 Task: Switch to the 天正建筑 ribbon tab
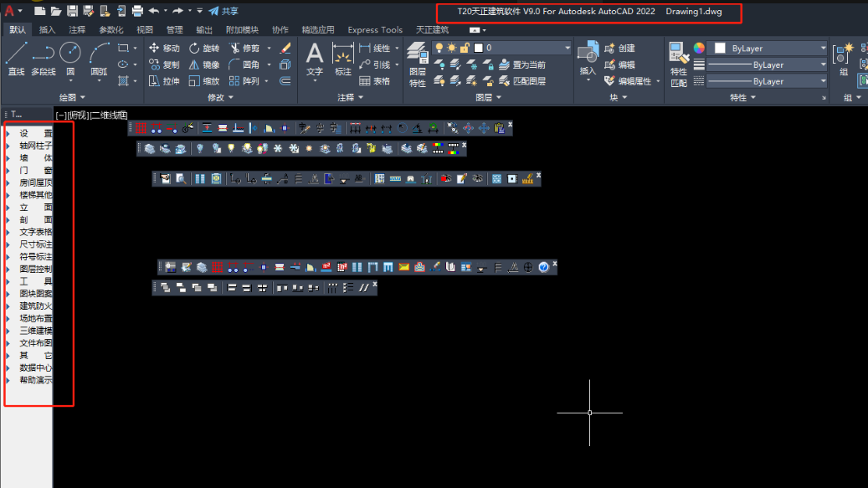[x=433, y=30]
